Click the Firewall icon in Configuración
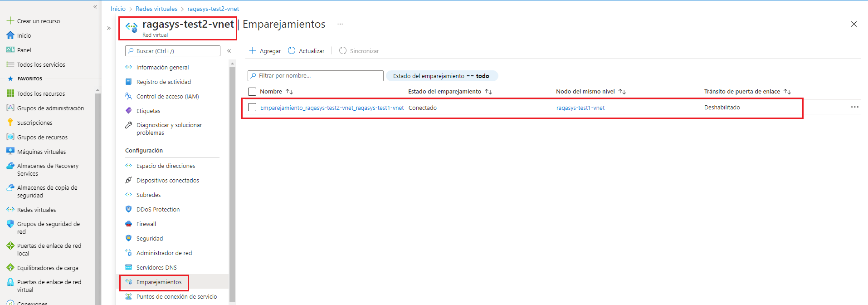This screenshot has width=868, height=305. click(129, 224)
